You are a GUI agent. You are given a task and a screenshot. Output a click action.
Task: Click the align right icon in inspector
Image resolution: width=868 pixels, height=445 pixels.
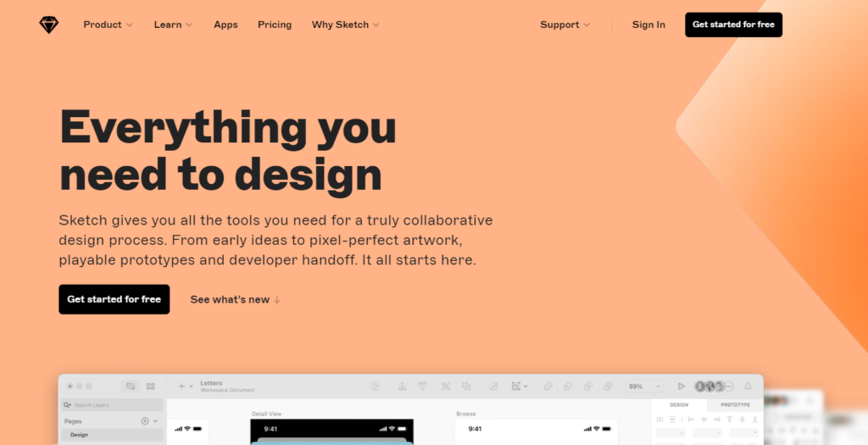pos(717,420)
